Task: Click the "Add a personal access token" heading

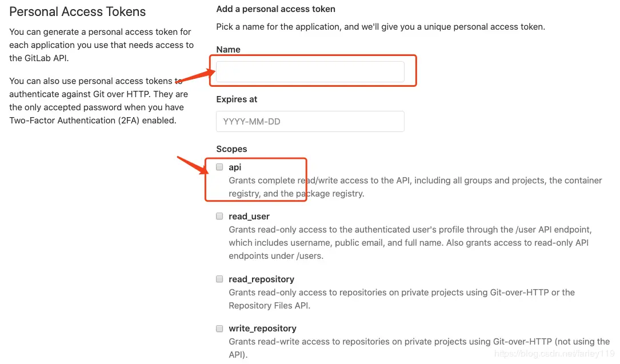Action: [275, 9]
